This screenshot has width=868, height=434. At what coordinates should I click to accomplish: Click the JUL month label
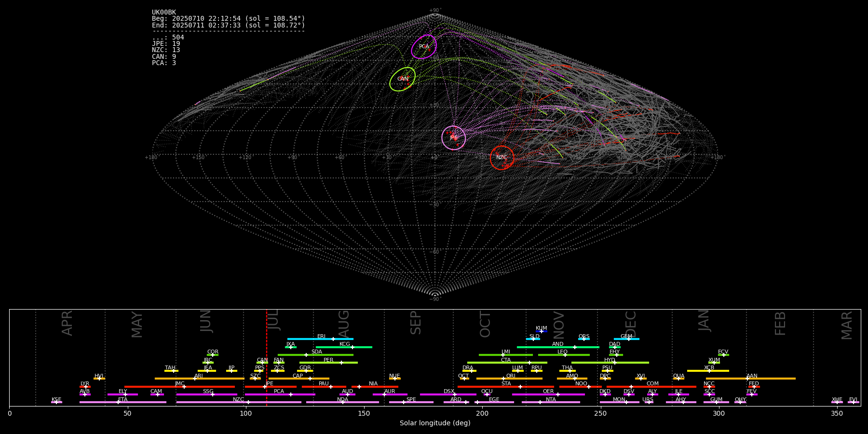[273, 320]
